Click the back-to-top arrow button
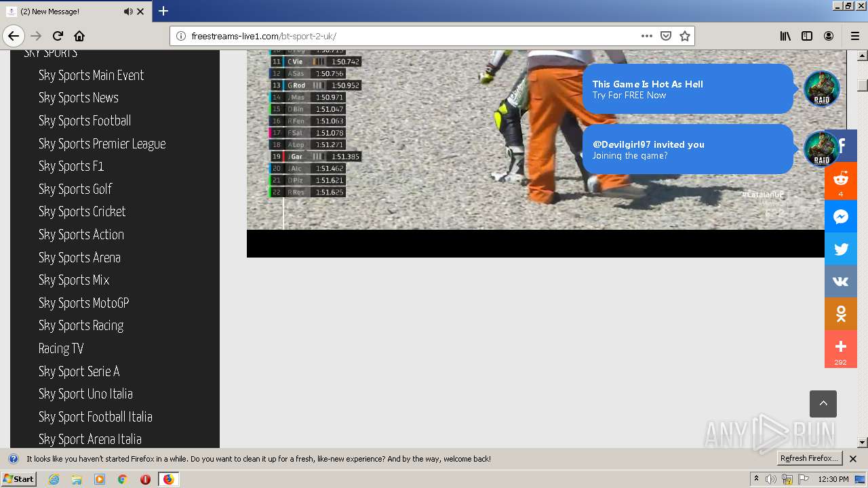The height and width of the screenshot is (488, 868). 823,404
